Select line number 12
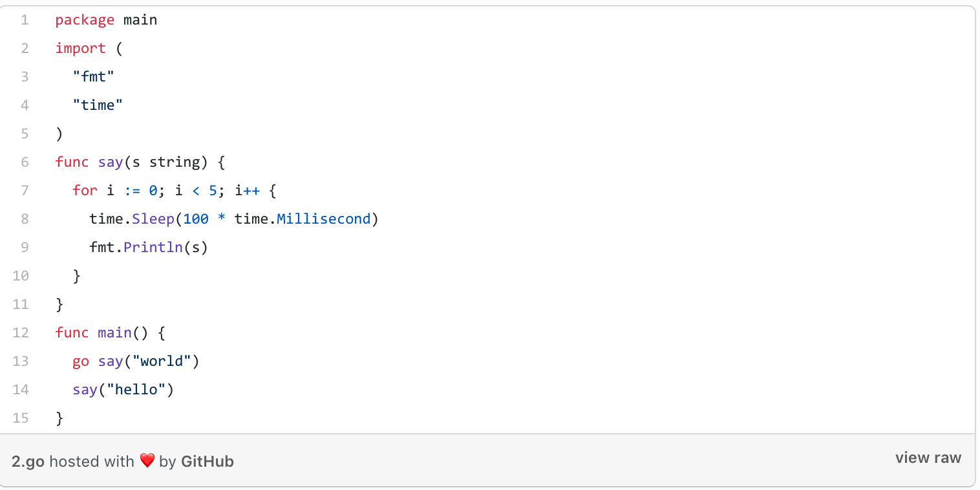Image resolution: width=980 pixels, height=490 pixels. click(21, 333)
